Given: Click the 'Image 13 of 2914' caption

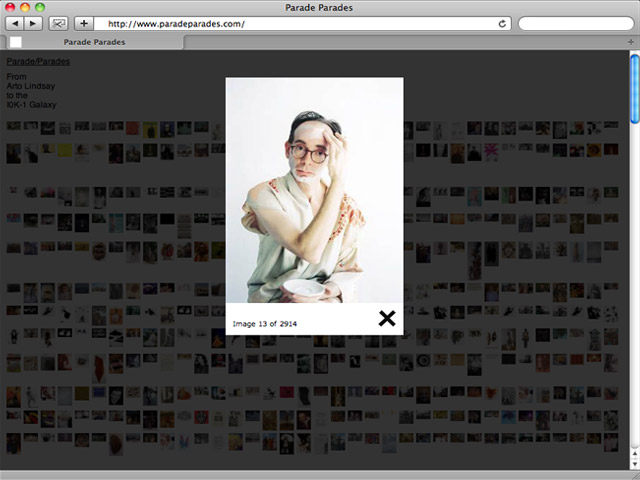Looking at the screenshot, I should coord(264,324).
